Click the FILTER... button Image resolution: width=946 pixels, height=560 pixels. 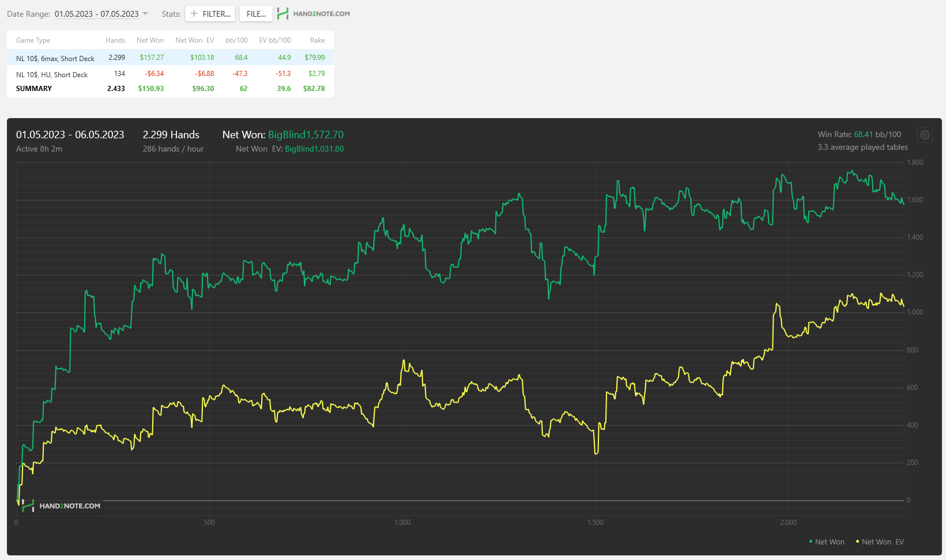click(210, 14)
